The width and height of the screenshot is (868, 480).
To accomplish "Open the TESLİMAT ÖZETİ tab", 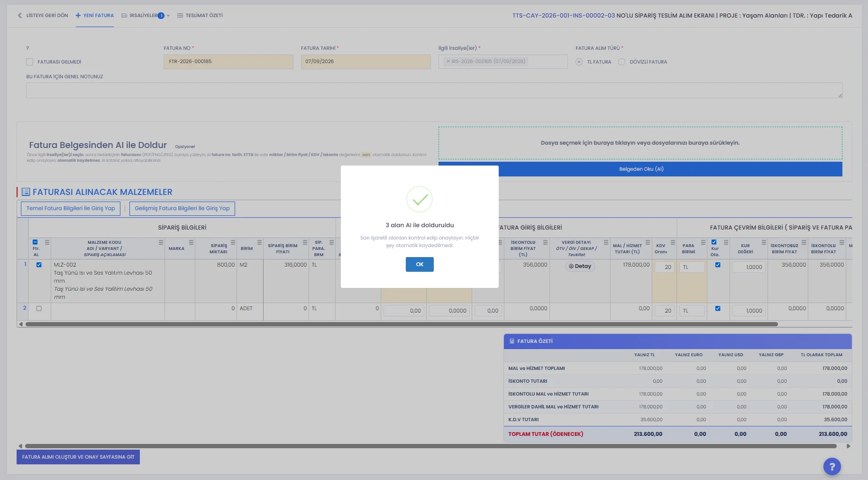I will tap(200, 16).
